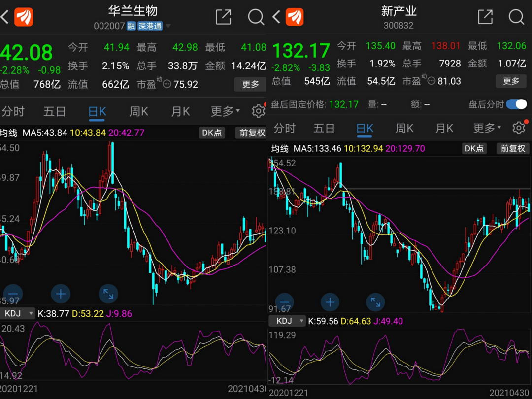Tap the share arrow icon next to 新产业

[x=485, y=17]
